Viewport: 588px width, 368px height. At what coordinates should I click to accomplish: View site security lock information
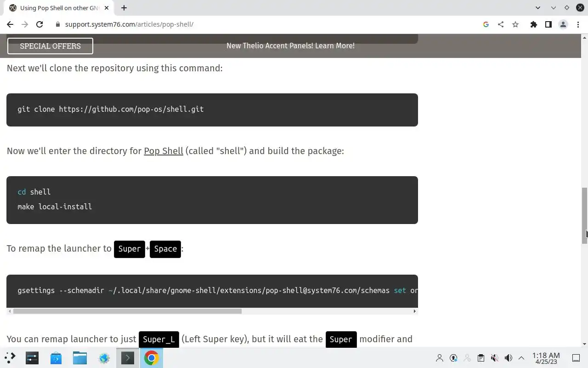(58, 24)
